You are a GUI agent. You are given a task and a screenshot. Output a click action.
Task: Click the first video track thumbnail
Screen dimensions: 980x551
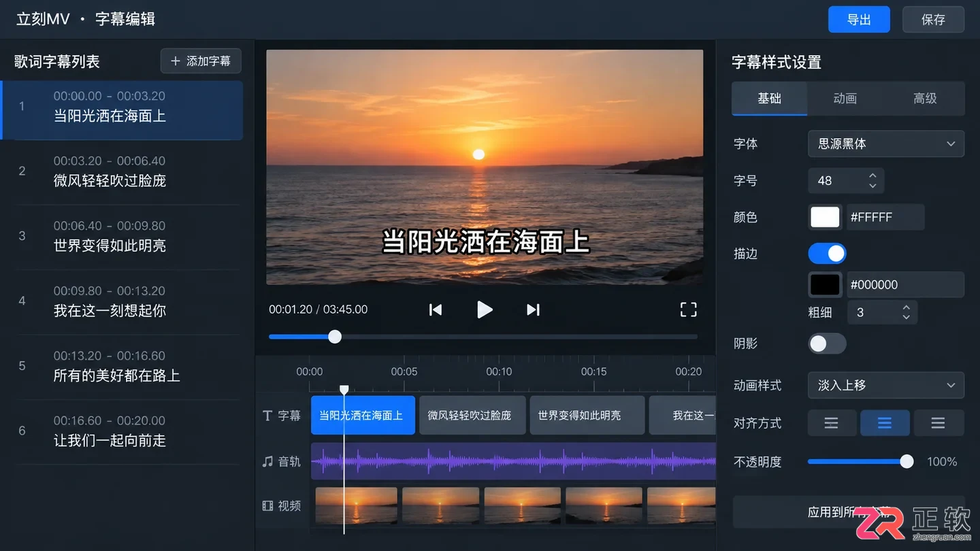click(356, 505)
